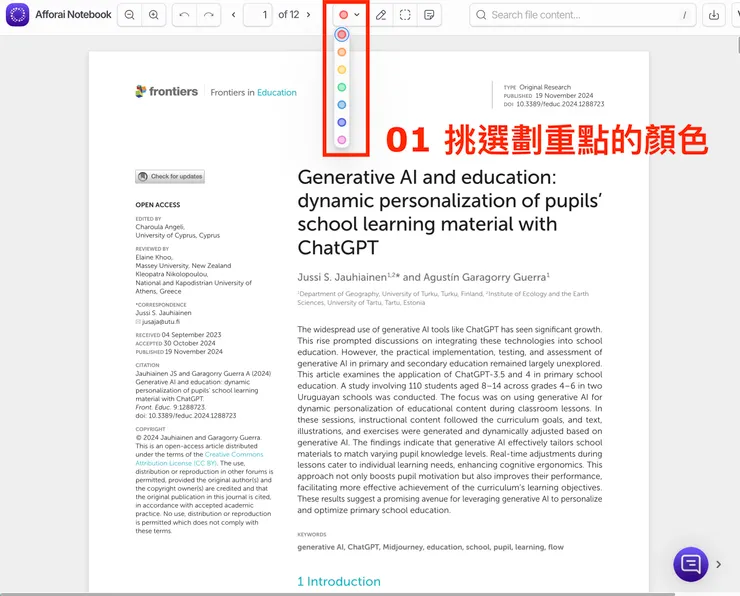
Task: Click the 'of 12' page count text
Action: click(x=289, y=15)
